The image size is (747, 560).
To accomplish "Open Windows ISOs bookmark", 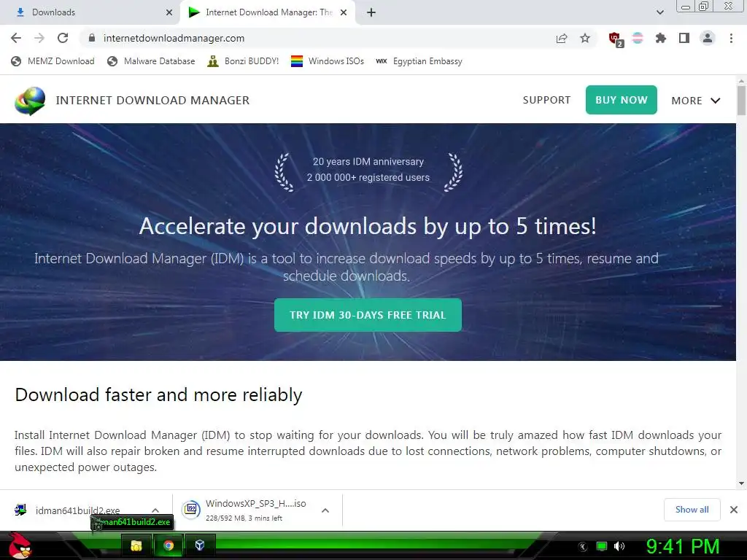I will point(328,61).
